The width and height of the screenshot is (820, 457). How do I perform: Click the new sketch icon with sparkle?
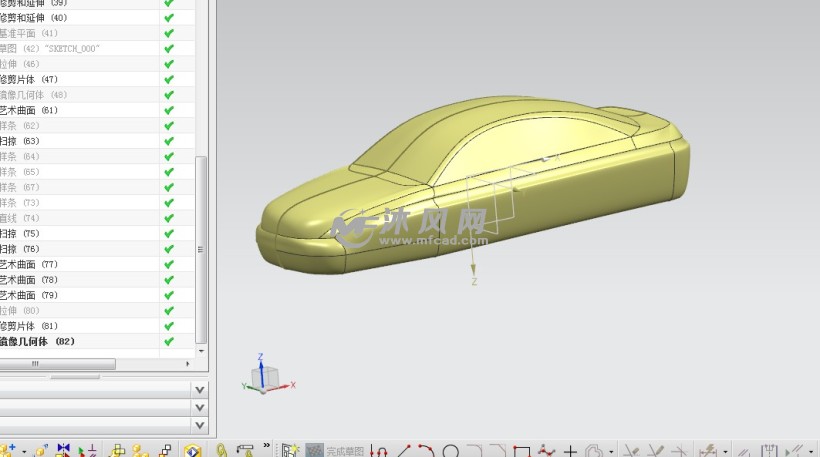pyautogui.click(x=289, y=450)
